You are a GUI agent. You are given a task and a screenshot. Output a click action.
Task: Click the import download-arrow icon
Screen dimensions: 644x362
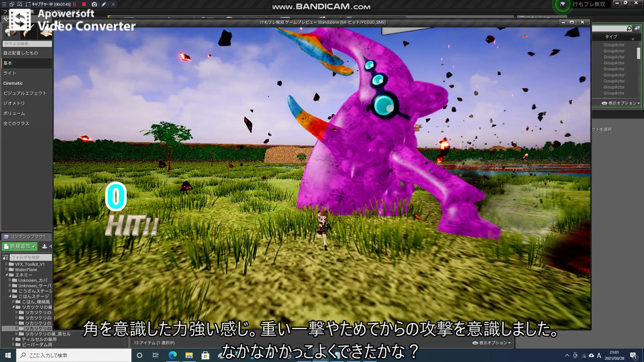[x=44, y=246]
